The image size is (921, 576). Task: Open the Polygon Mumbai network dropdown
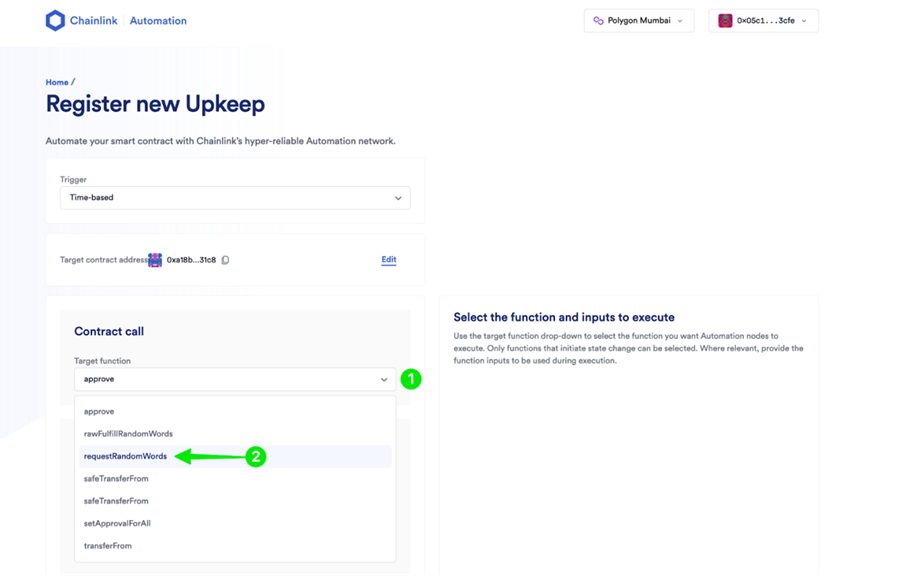(639, 21)
